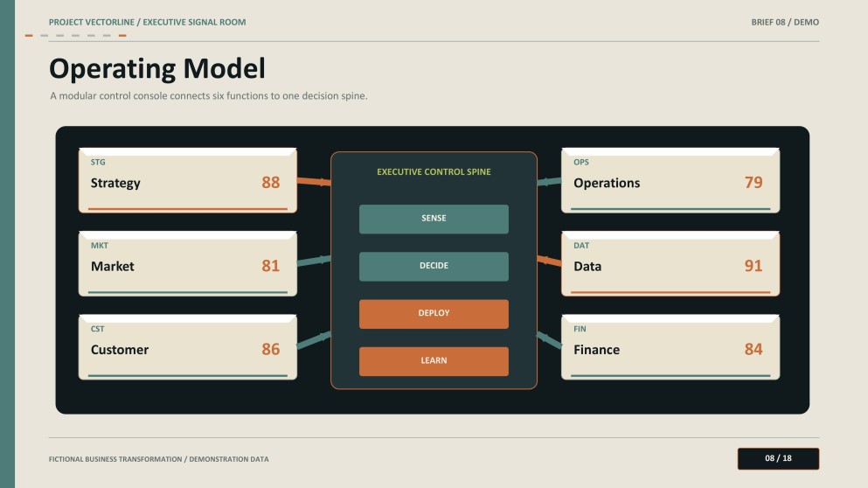This screenshot has height=488, width=868.
Task: Click the DAT code label
Action: click(x=581, y=246)
